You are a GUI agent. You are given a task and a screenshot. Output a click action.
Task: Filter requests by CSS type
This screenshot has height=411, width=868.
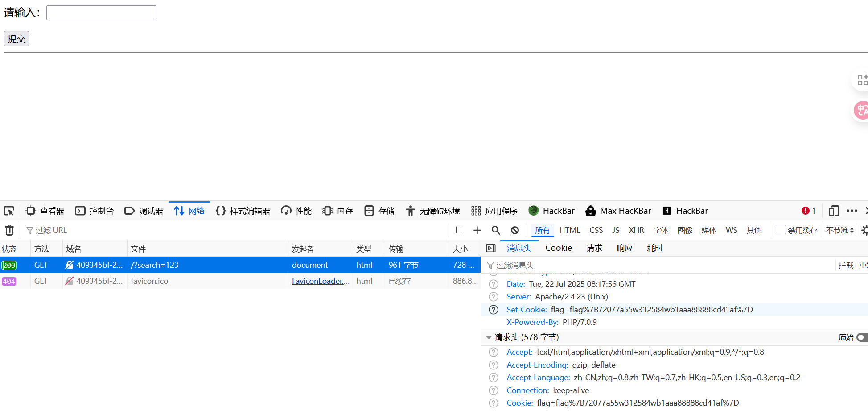coord(596,230)
